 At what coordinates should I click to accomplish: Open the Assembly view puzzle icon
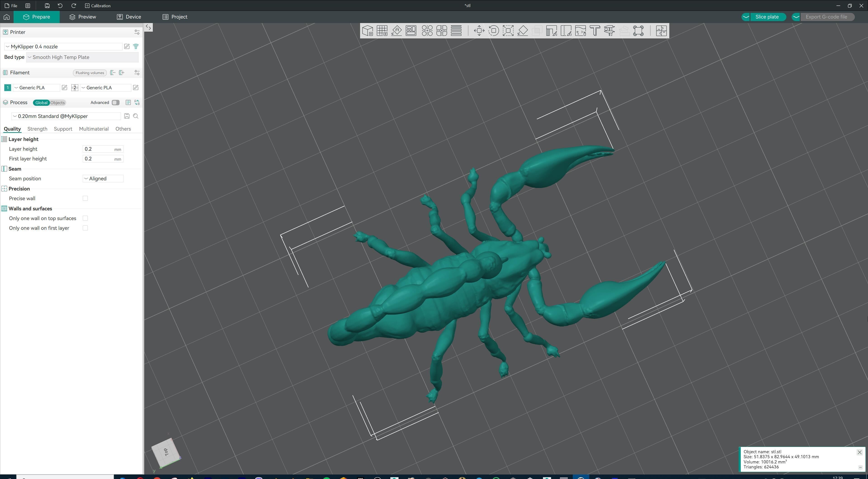(x=661, y=31)
